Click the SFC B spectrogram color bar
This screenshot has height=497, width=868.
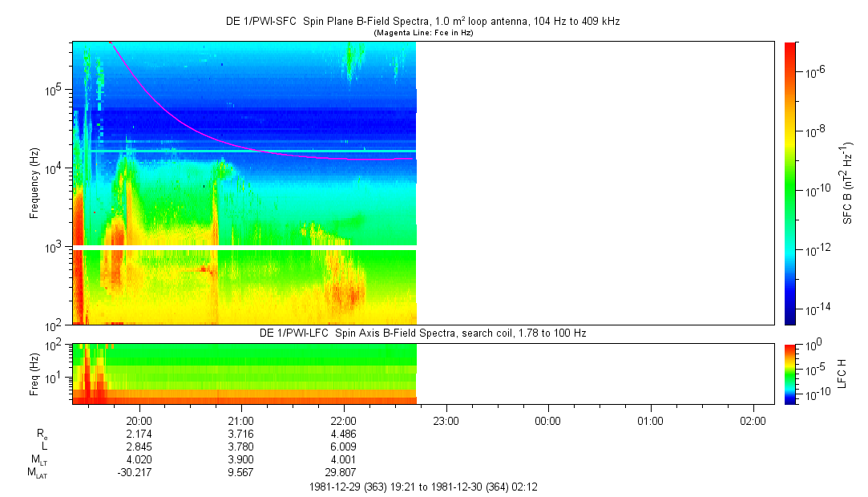click(790, 183)
